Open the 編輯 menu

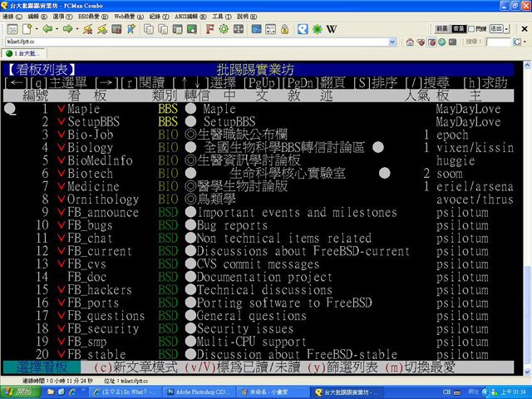pos(37,17)
